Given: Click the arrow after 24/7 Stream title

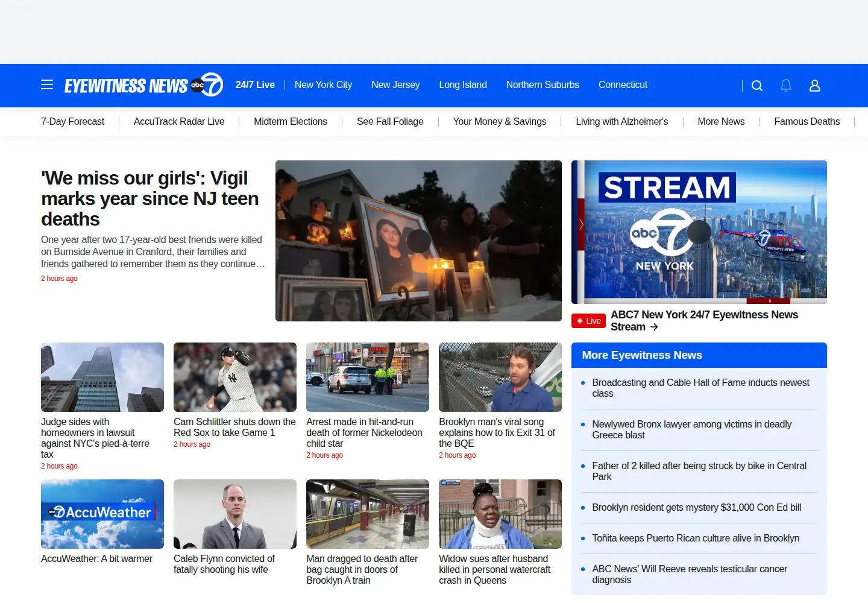Looking at the screenshot, I should pos(654,327).
